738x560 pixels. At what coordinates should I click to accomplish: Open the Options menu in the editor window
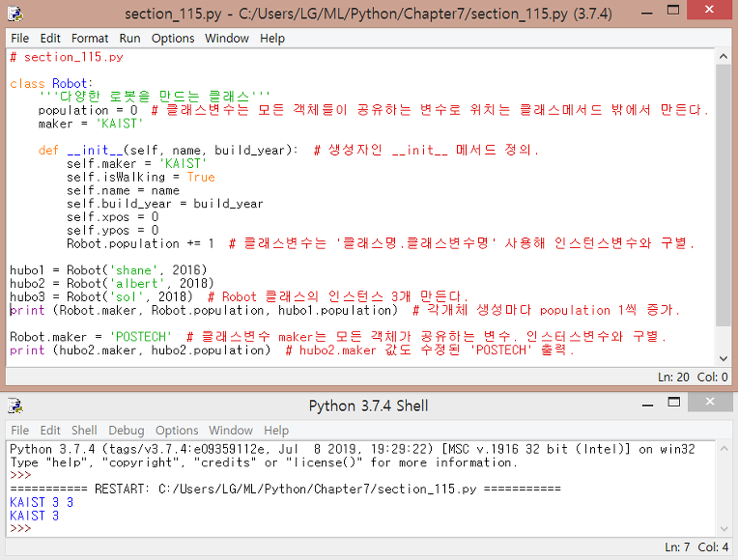(x=173, y=38)
